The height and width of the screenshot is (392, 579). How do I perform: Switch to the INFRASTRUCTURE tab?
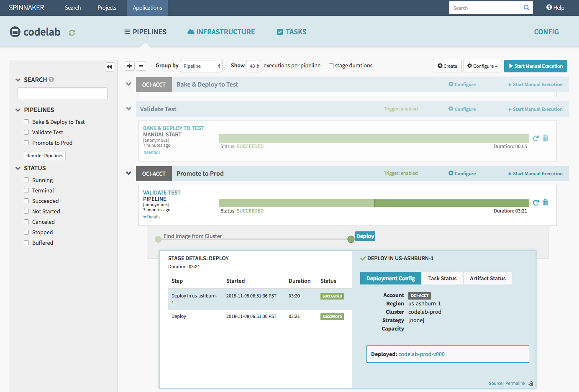[221, 31]
